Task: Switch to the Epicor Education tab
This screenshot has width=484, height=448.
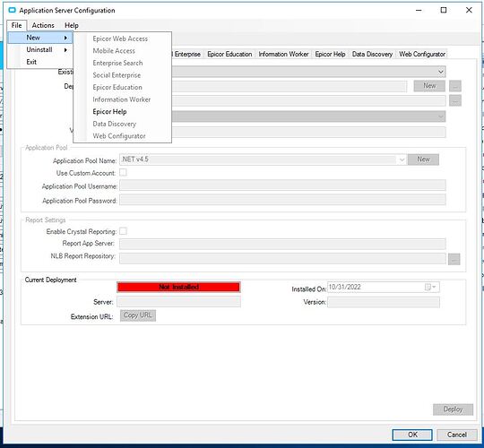Action: tap(229, 54)
